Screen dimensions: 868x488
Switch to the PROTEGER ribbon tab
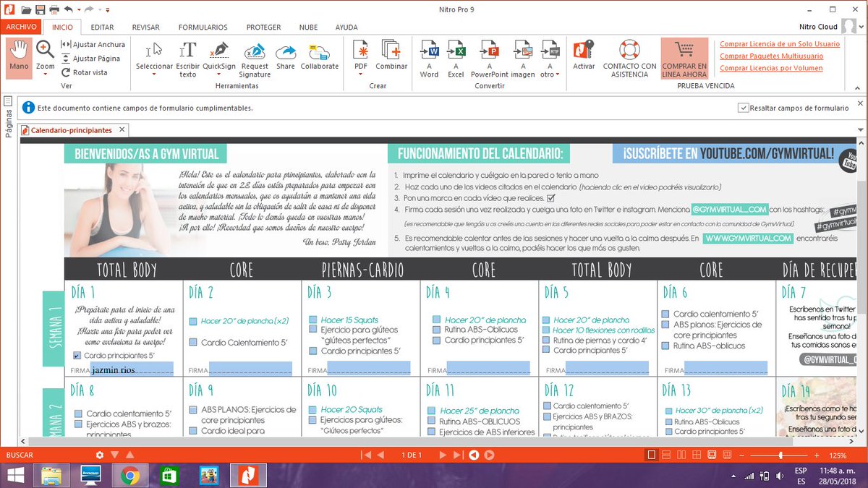263,27
